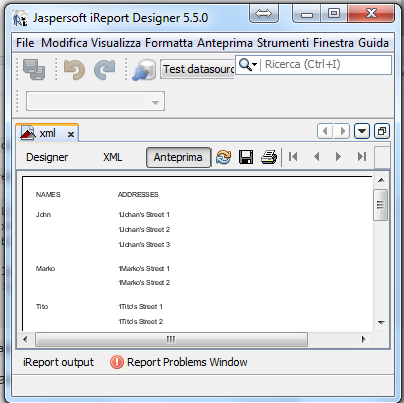
Task: Click the vertical scrollbar thumb
Action: [381, 205]
